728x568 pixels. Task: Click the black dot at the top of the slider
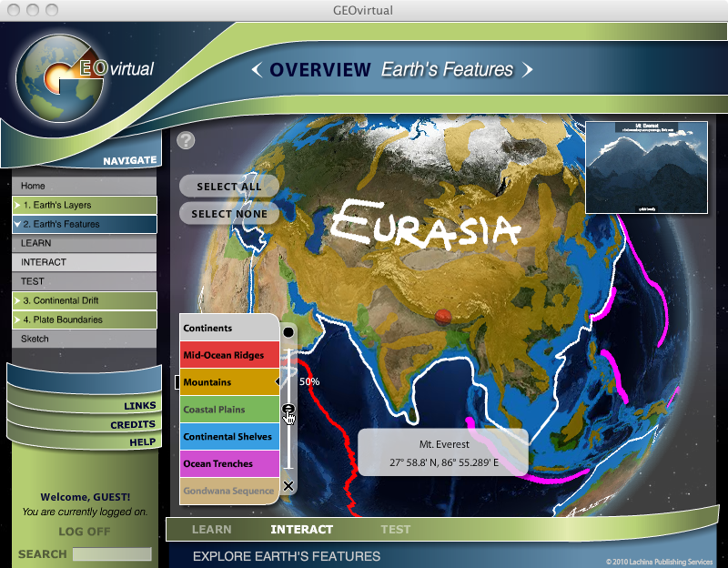(x=288, y=332)
